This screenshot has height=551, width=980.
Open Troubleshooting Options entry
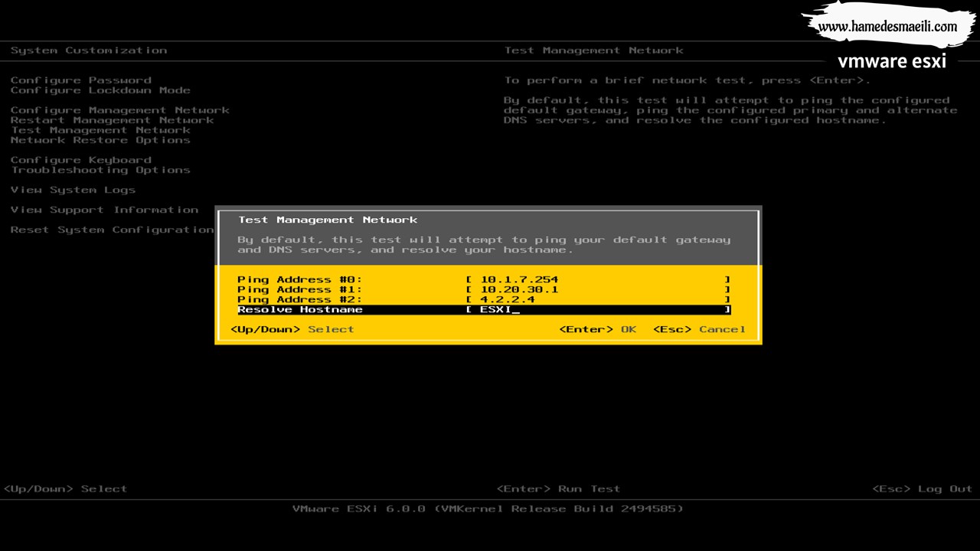(x=100, y=169)
